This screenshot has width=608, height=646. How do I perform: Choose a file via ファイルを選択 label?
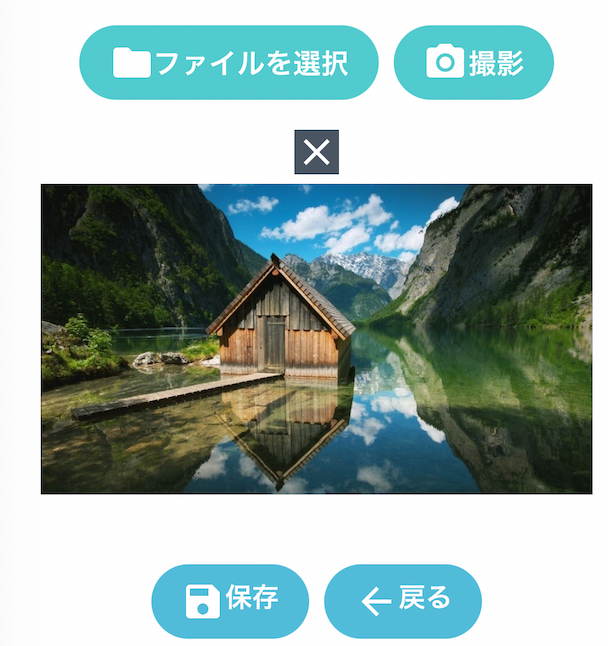point(252,63)
